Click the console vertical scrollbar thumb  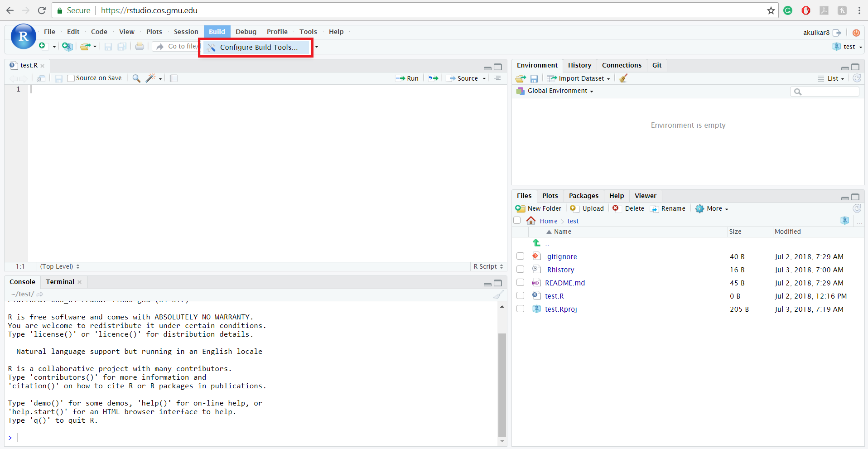502,384
